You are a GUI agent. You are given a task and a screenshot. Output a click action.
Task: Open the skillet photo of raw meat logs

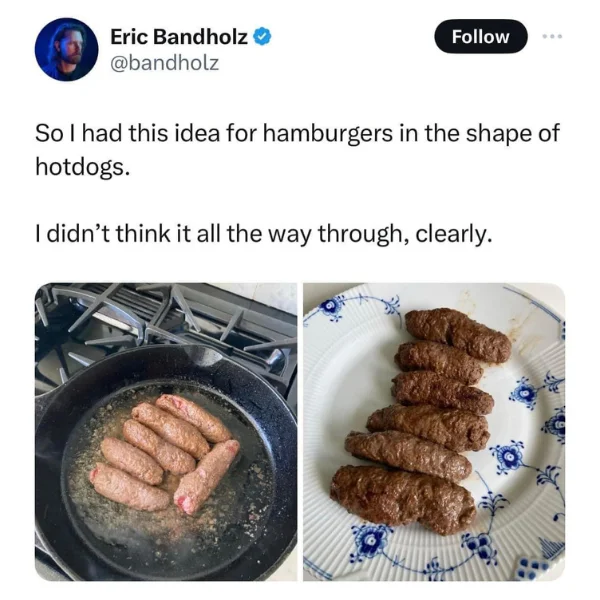point(166,432)
